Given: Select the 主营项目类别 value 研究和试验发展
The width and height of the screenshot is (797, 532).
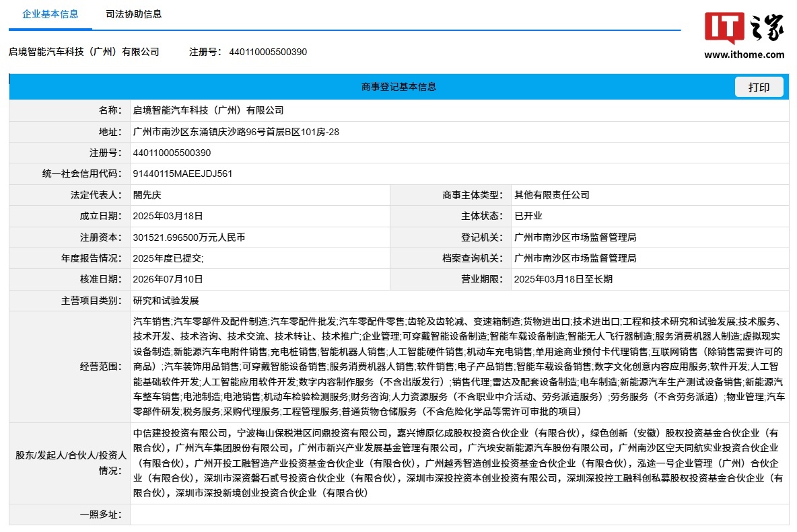Looking at the screenshot, I should [x=166, y=301].
